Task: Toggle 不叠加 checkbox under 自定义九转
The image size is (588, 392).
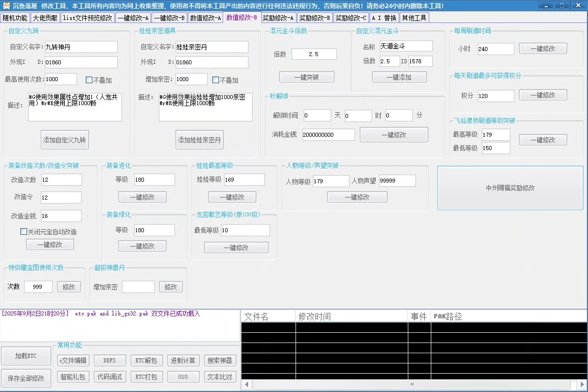Action: (89, 80)
